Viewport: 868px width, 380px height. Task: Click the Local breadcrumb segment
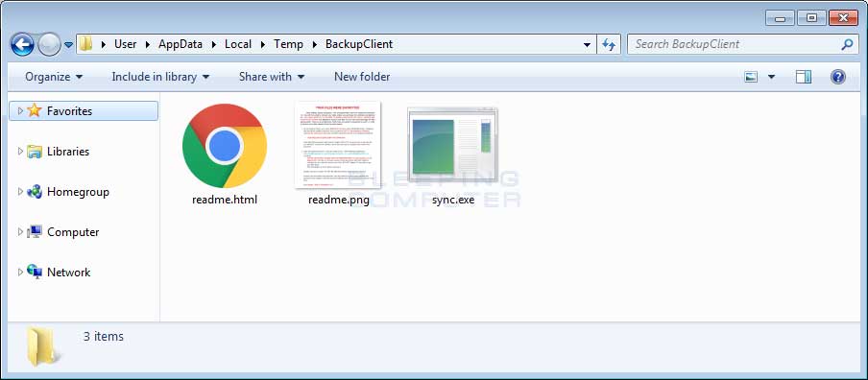[238, 44]
